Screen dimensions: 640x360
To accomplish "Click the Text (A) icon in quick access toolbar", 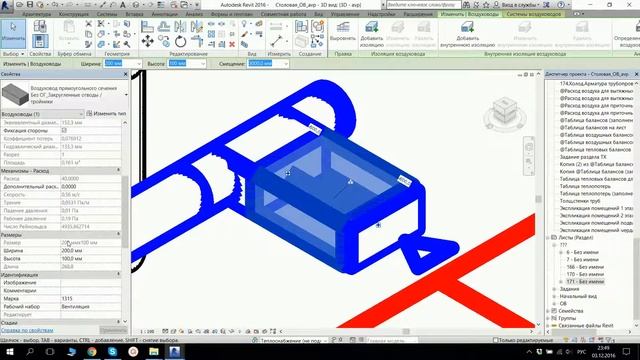I will click(x=122, y=5).
